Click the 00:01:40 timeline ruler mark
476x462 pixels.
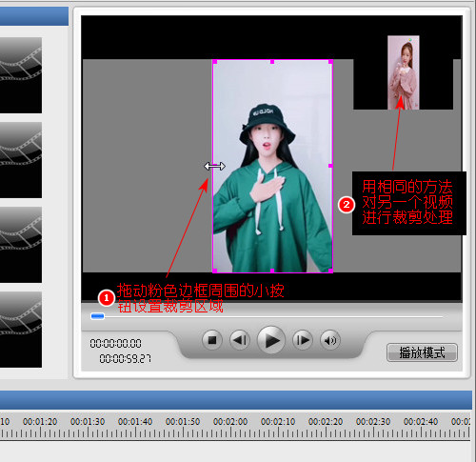click(135, 422)
